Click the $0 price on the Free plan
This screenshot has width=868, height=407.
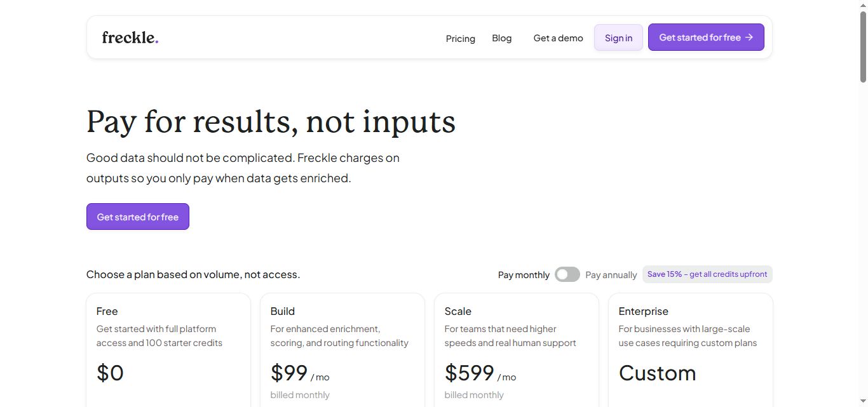[x=109, y=373]
